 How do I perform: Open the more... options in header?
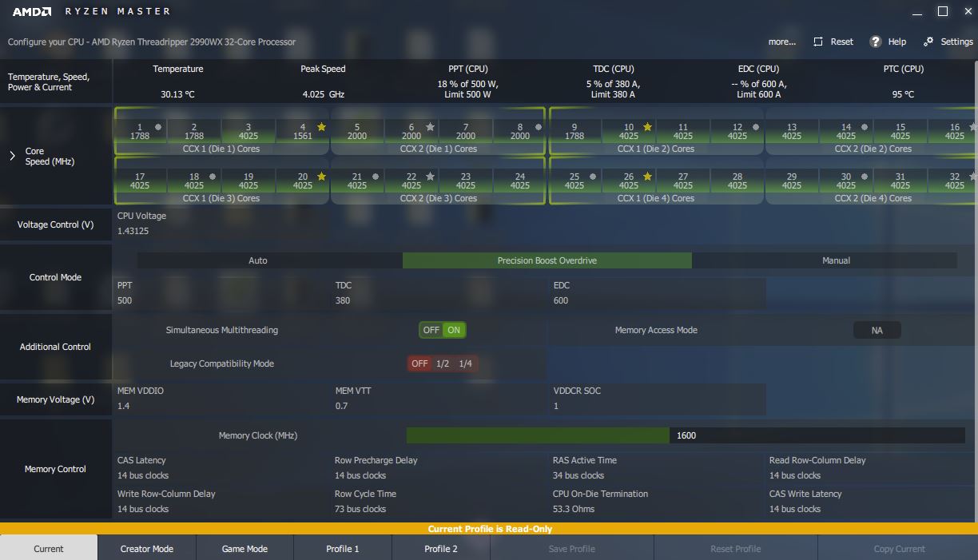pyautogui.click(x=782, y=42)
